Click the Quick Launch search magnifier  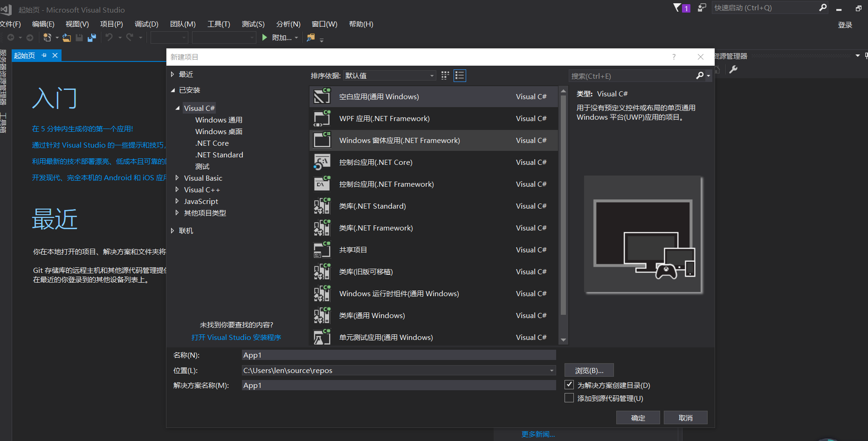(x=823, y=7)
